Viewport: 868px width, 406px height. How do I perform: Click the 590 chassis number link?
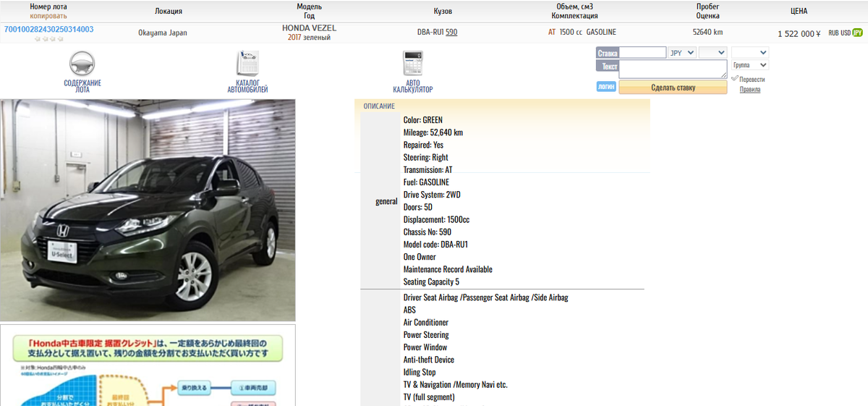[x=451, y=33]
